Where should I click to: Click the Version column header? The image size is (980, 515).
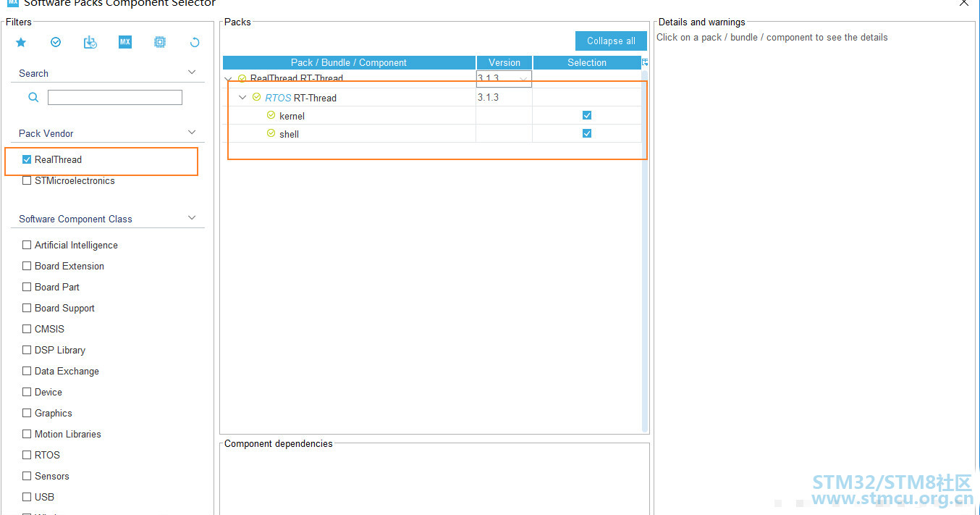coord(504,62)
